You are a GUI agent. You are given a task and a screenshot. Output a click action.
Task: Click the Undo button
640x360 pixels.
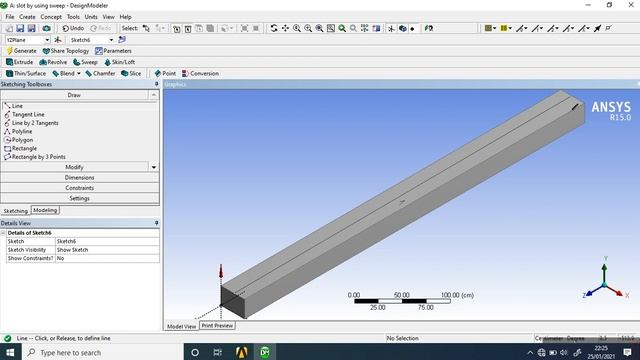[73, 28]
